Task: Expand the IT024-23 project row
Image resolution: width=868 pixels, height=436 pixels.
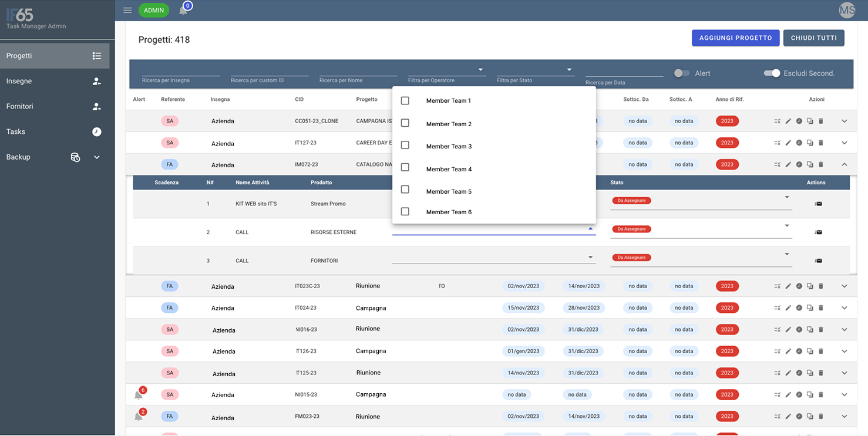Action: (845, 307)
